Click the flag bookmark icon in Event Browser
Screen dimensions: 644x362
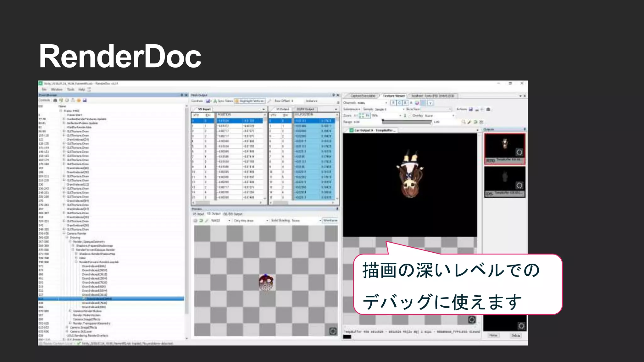coord(61,100)
